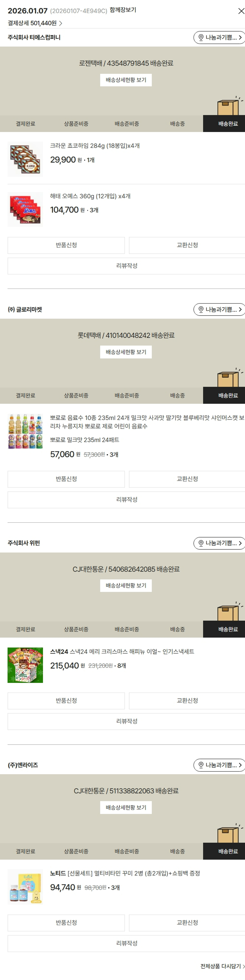
Task: Select 결제완료 status step in 엔라이즈 section
Action: click(25, 852)
